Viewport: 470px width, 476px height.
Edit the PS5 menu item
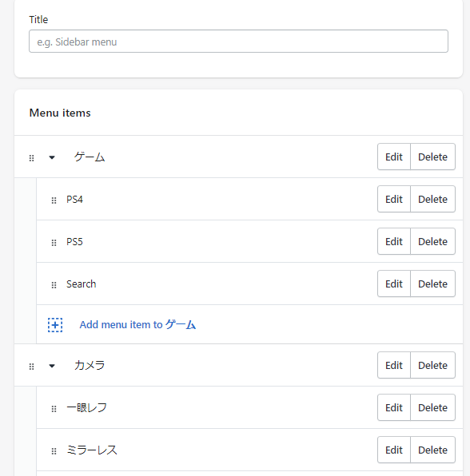click(x=394, y=241)
